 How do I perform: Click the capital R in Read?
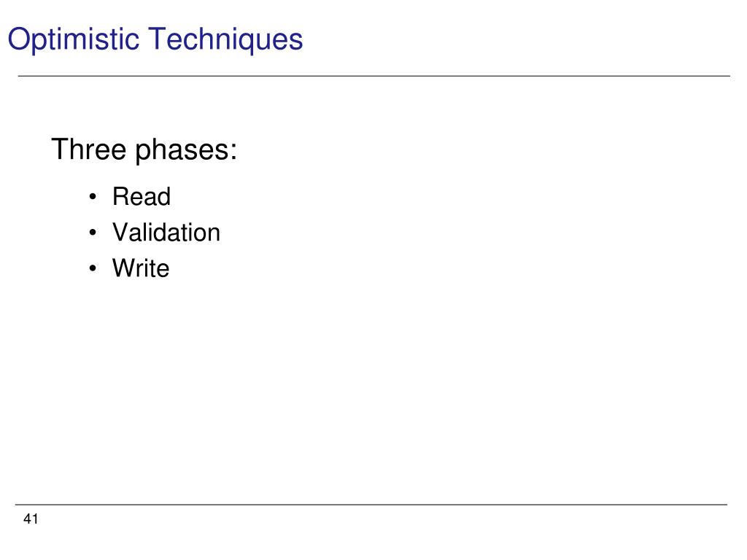click(x=120, y=196)
